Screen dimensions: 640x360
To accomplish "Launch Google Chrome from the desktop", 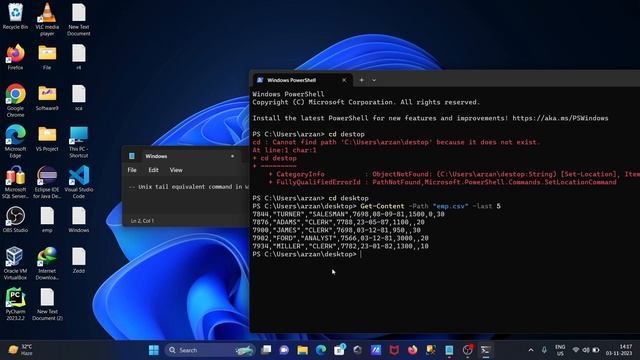I will coord(16,100).
